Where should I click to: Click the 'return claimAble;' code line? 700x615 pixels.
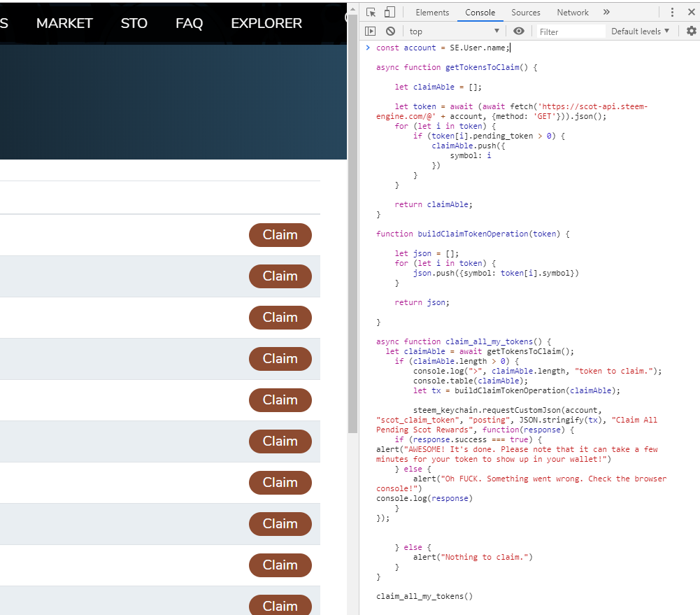tap(433, 204)
